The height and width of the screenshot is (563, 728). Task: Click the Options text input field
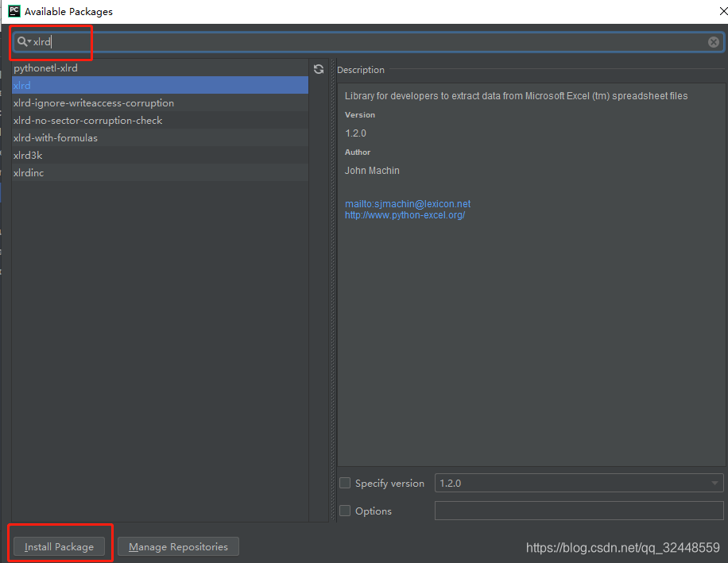[x=579, y=511]
